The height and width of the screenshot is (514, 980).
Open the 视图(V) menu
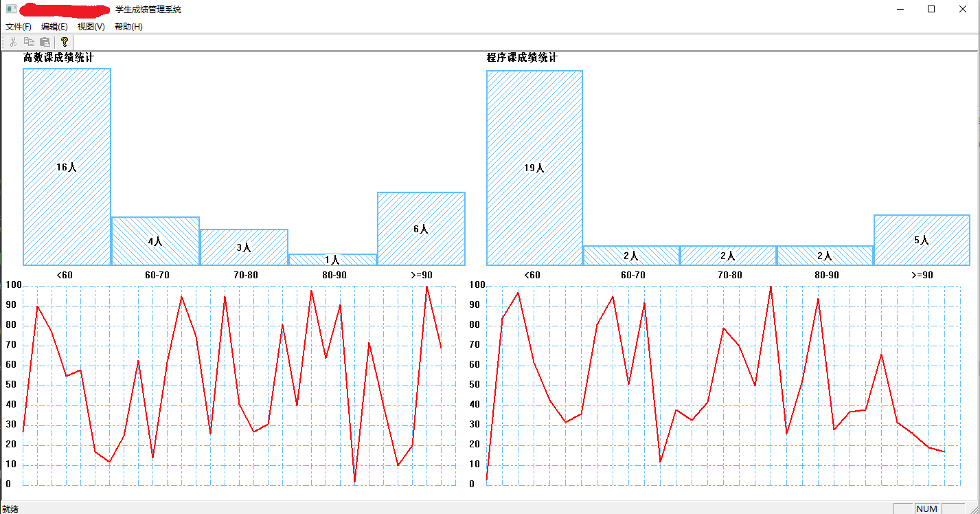click(91, 27)
